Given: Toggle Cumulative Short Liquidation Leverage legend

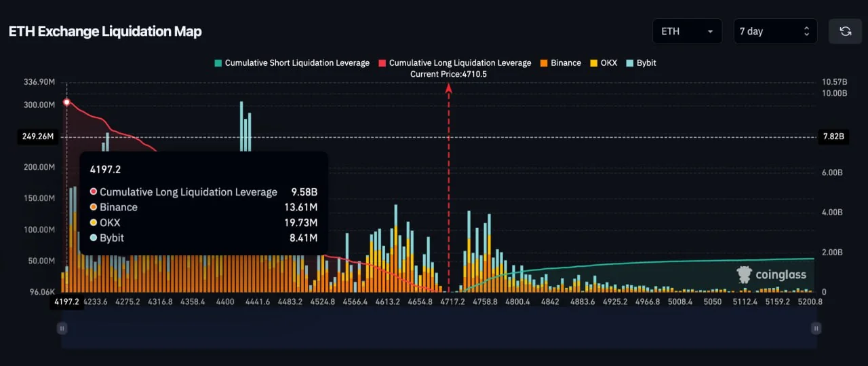Looking at the screenshot, I should 292,63.
